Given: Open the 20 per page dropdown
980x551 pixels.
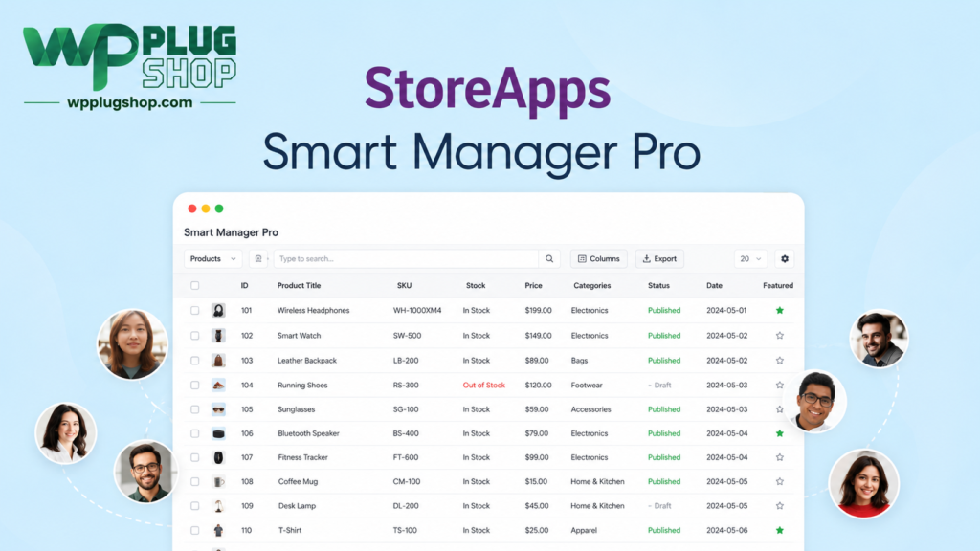Looking at the screenshot, I should (750, 258).
